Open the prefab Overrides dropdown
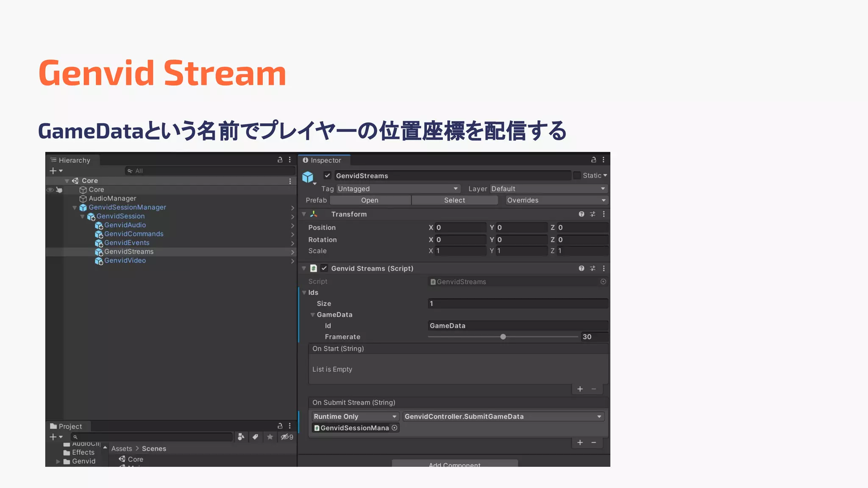 [556, 200]
